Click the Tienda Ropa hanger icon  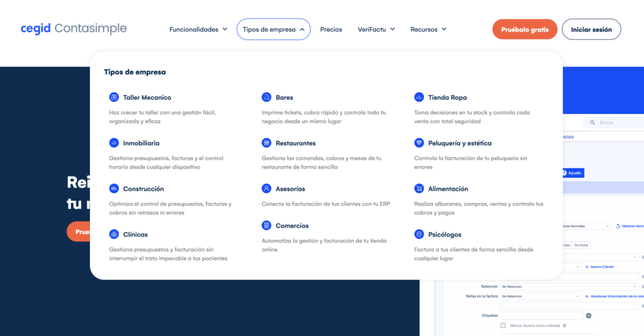pyautogui.click(x=419, y=98)
